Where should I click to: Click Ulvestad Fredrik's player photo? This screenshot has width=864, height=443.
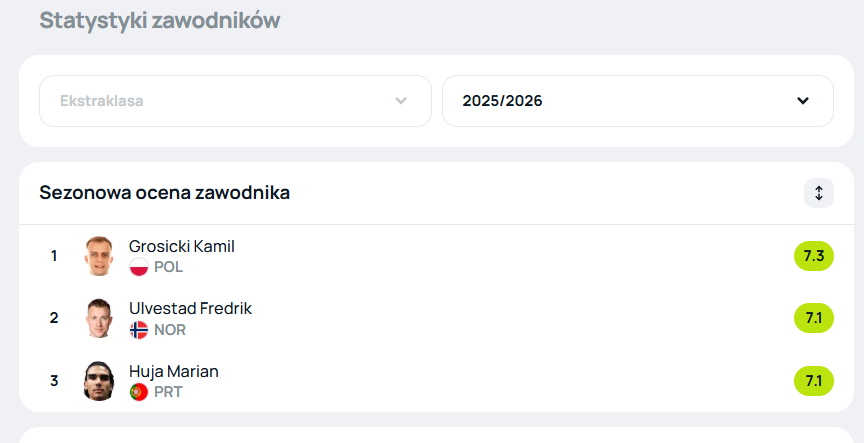pyautogui.click(x=99, y=318)
